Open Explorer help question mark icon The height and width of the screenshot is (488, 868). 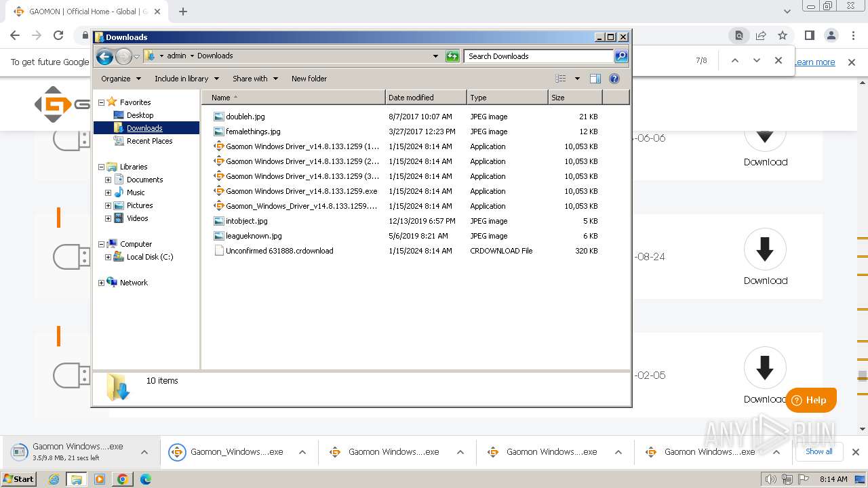(614, 79)
